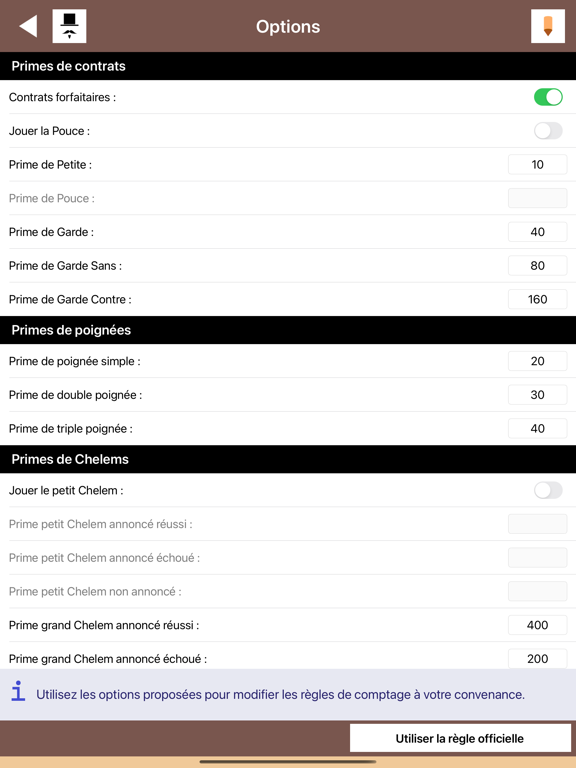Image resolution: width=576 pixels, height=768 pixels.
Task: Edit the Prime de triple poignée value
Action: point(537,429)
